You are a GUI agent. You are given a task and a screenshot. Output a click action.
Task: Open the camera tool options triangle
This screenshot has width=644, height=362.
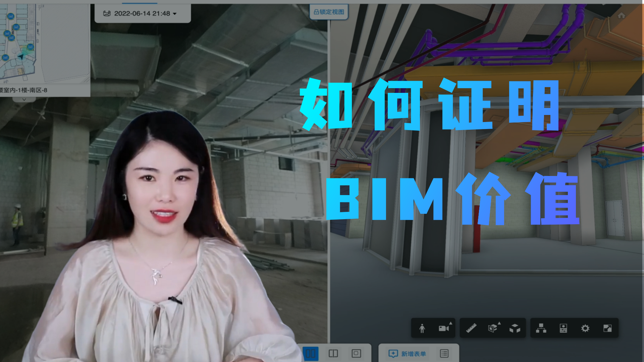(x=450, y=323)
